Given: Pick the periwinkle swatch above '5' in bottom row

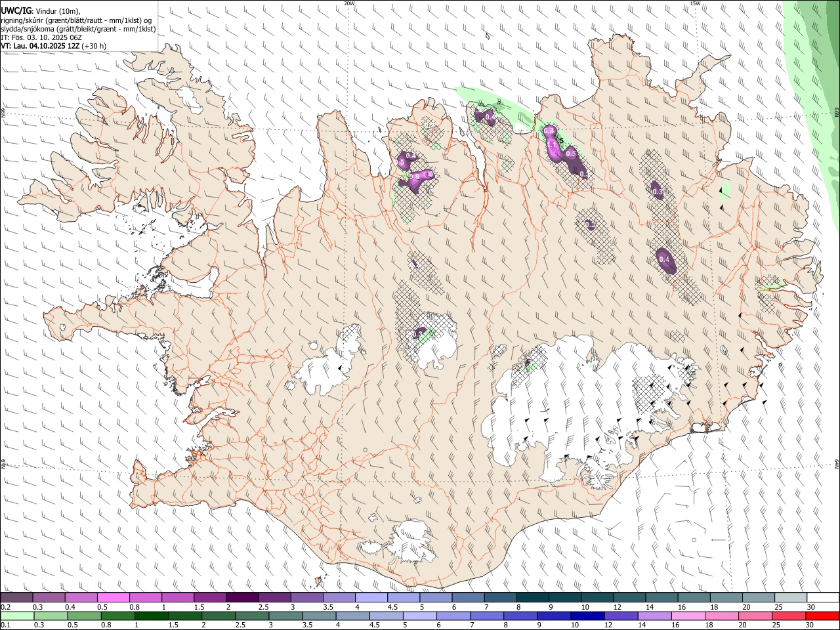Looking at the screenshot, I should 419,616.
